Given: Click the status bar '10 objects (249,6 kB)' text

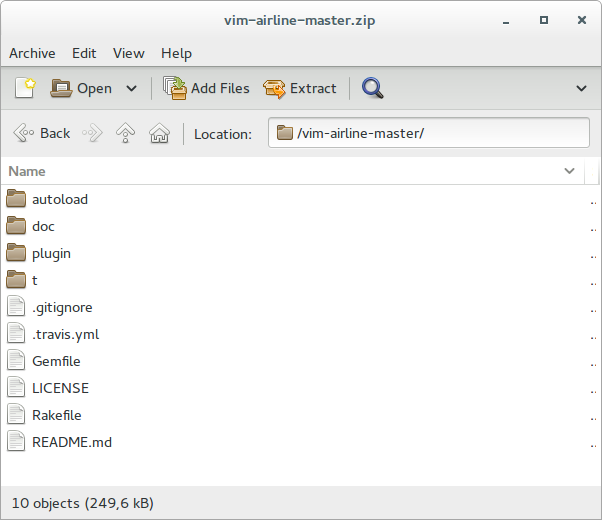Looking at the screenshot, I should tap(83, 503).
